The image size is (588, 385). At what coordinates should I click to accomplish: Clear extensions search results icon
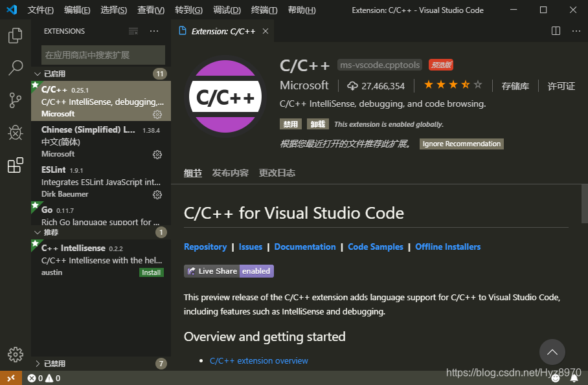[133, 31]
